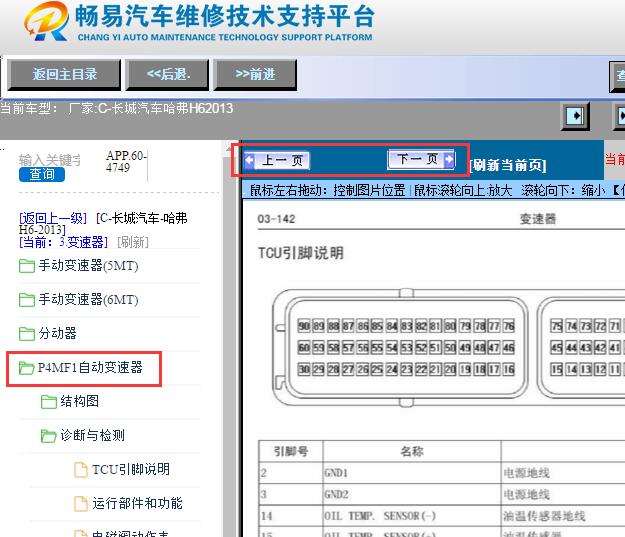Click the 当前：3.变速器 link

point(63,242)
